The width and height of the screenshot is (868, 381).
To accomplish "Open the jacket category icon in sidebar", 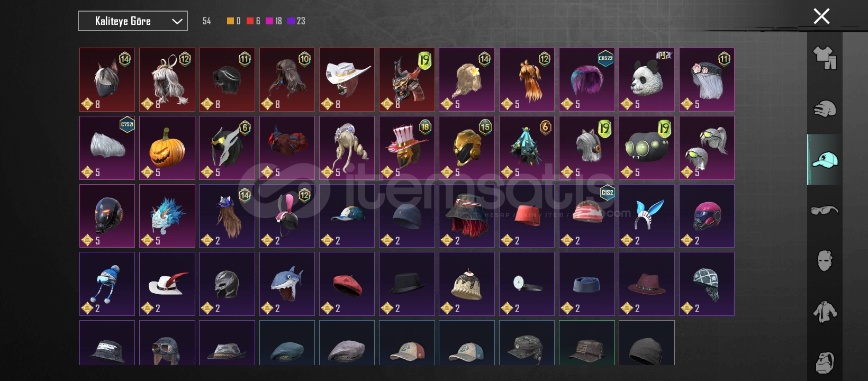I will tap(825, 312).
